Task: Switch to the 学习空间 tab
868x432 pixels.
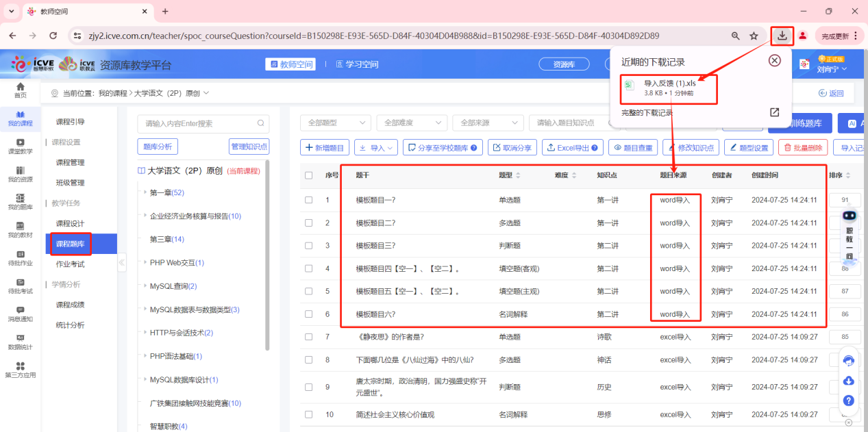Action: [x=357, y=64]
